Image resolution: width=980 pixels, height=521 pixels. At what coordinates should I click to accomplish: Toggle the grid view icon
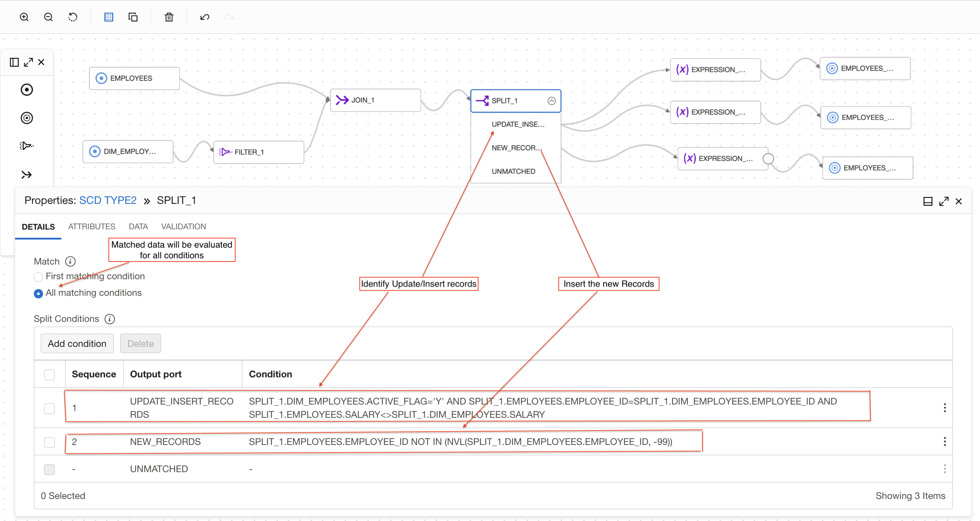point(109,17)
